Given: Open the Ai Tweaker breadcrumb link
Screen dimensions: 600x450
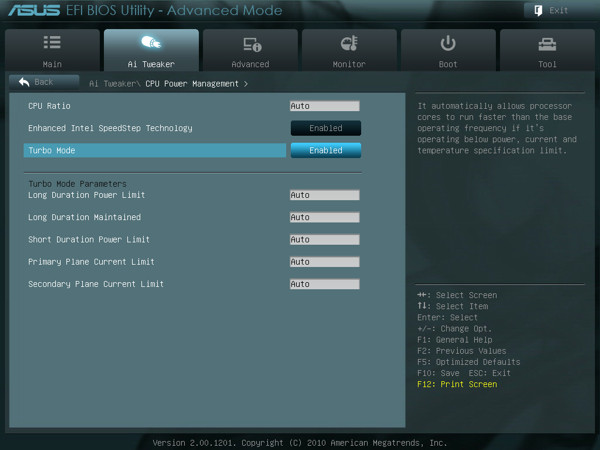Looking at the screenshot, I should point(112,84).
